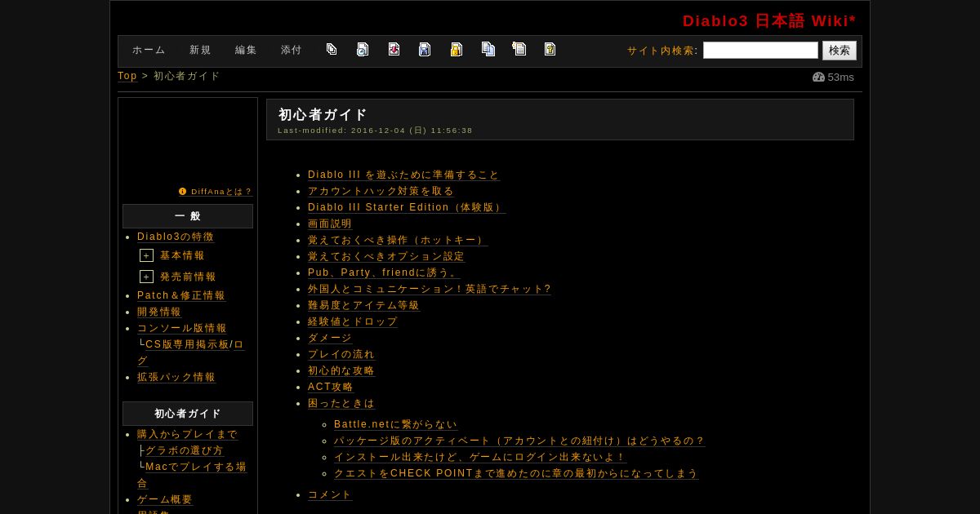This screenshot has height=514, width=980.
Task: Click the site search input field
Action: (x=760, y=51)
